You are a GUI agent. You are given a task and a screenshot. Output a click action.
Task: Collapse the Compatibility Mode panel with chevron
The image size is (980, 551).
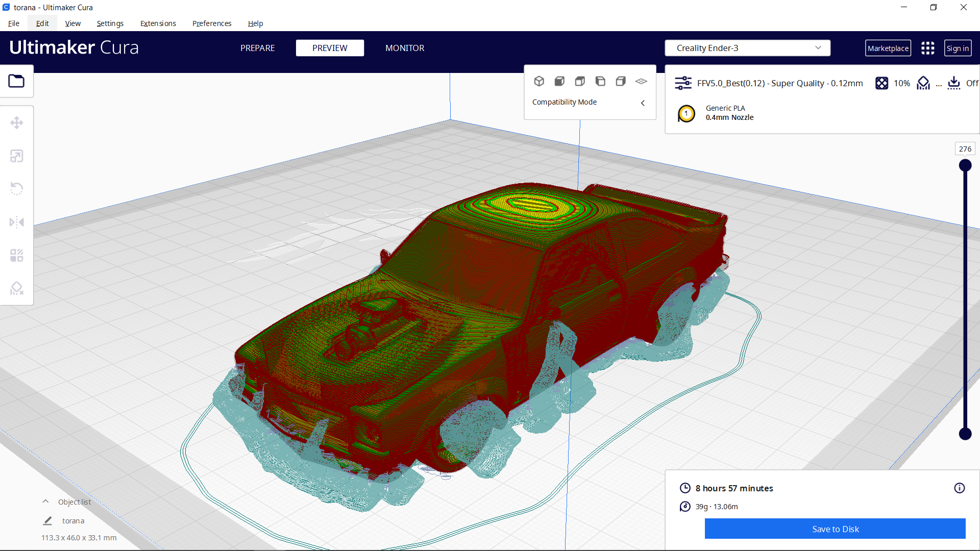[643, 103]
